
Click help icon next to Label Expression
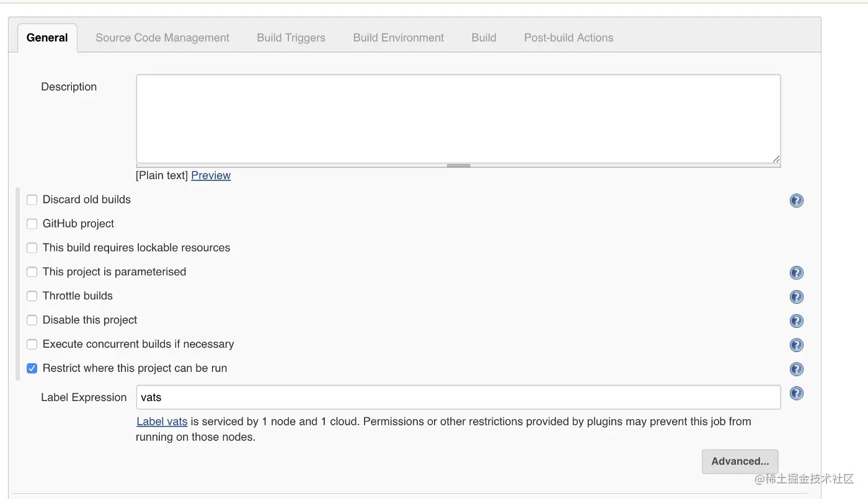[x=797, y=394]
